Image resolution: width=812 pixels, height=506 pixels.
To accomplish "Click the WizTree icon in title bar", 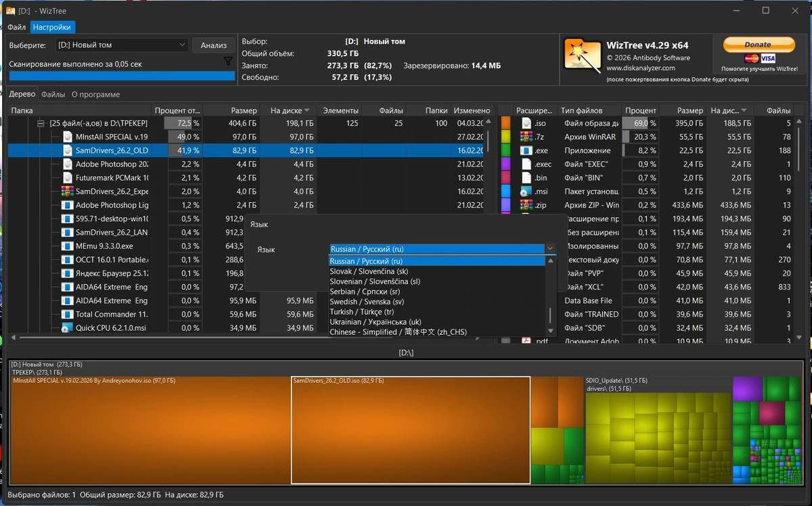I will [x=11, y=10].
